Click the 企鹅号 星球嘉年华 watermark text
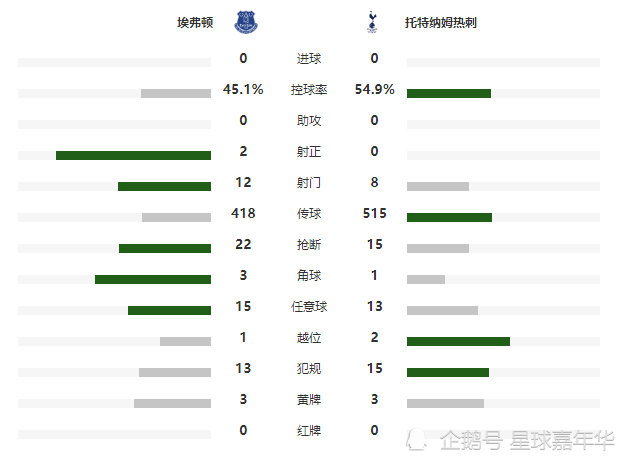629x462 pixels. point(527,440)
